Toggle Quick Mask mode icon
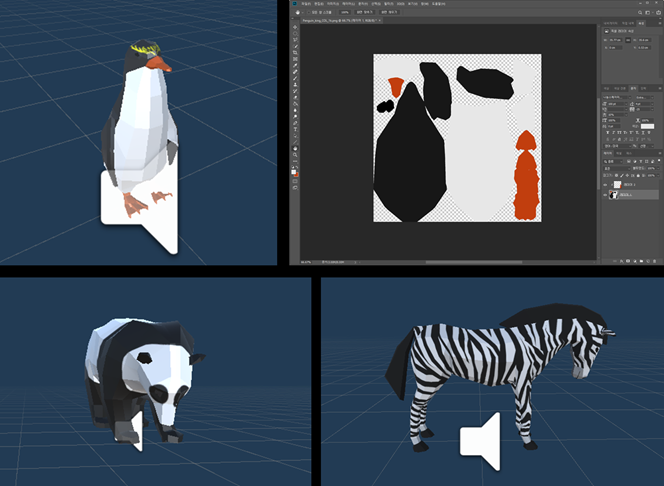This screenshot has height=486, width=664. click(x=295, y=181)
